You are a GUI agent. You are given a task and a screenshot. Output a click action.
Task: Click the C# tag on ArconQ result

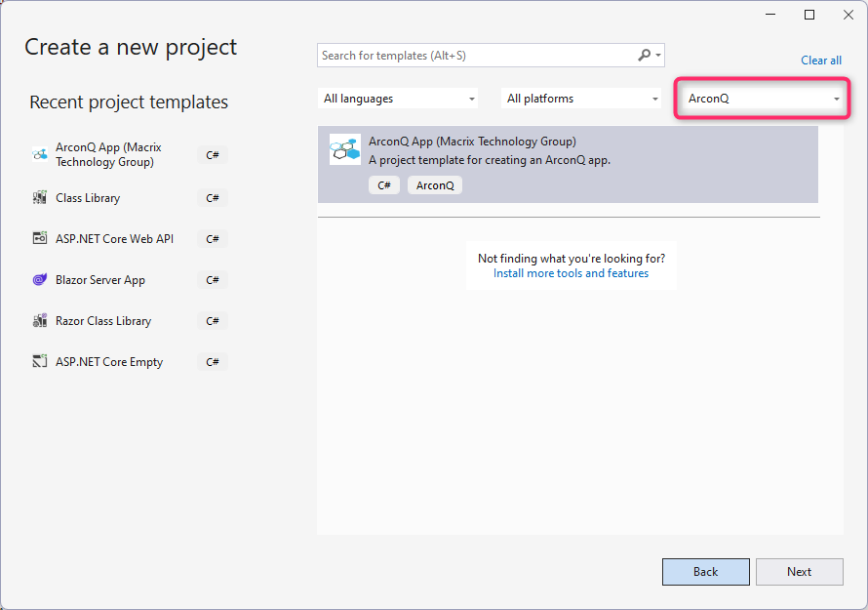(x=384, y=185)
